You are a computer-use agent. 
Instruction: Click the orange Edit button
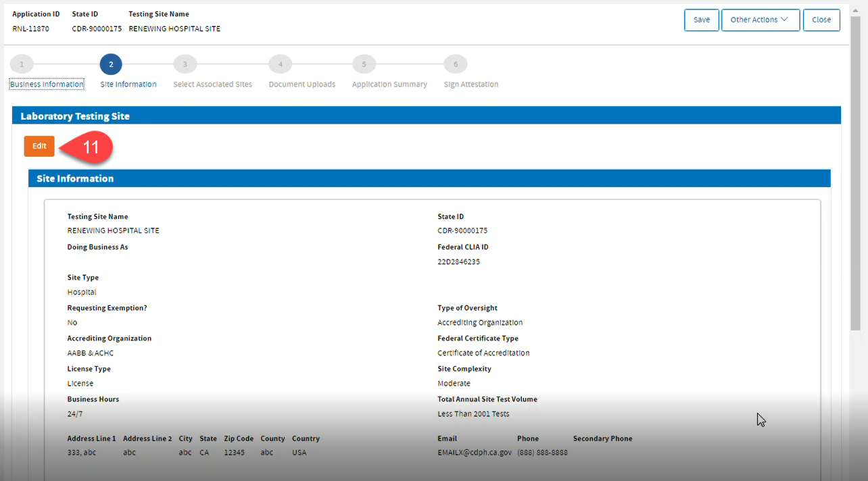pos(39,146)
